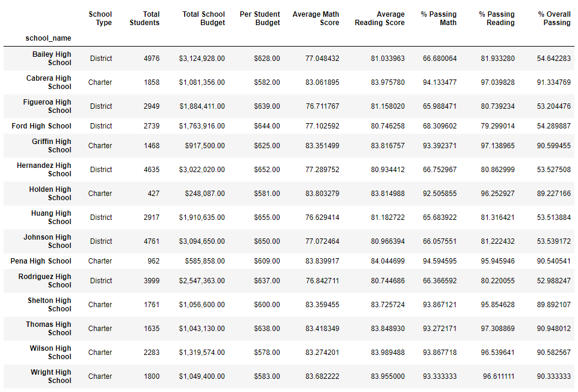Image resolution: width=578 pixels, height=392 pixels.
Task: Select the % Passing Math header
Action: (x=439, y=19)
